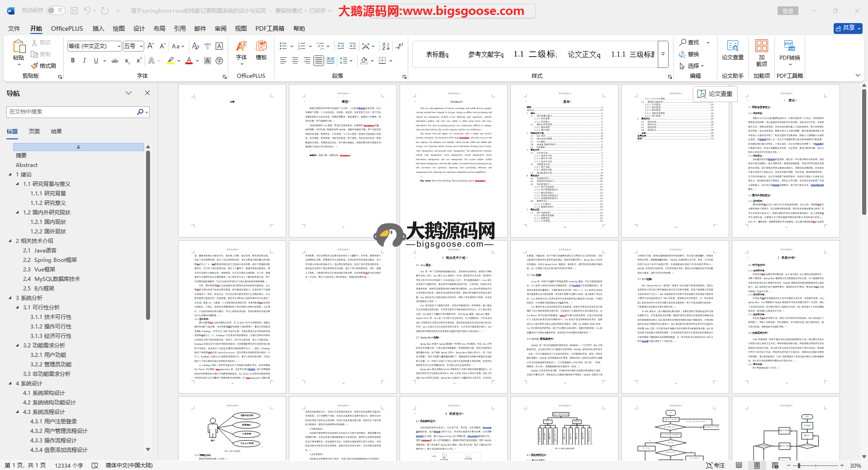
Task: Collapse the '2 相关技术介绍' heading in navigation
Action: (10, 241)
